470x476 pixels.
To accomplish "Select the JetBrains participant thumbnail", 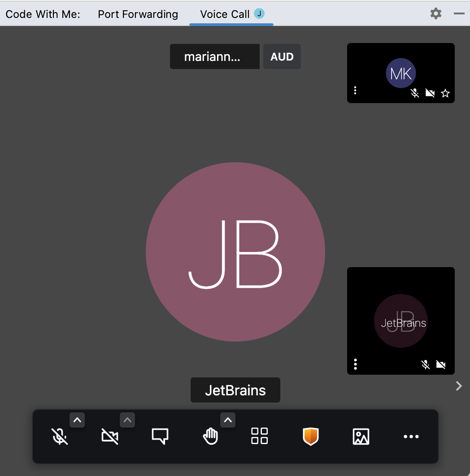I will click(401, 321).
